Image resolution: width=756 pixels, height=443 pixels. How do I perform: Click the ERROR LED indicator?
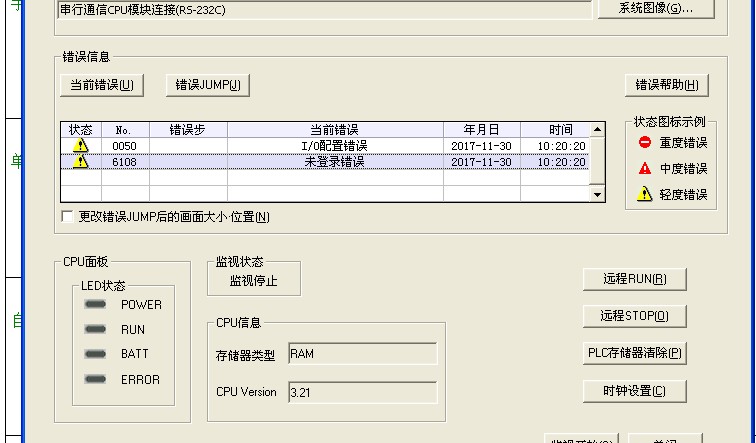coord(96,379)
